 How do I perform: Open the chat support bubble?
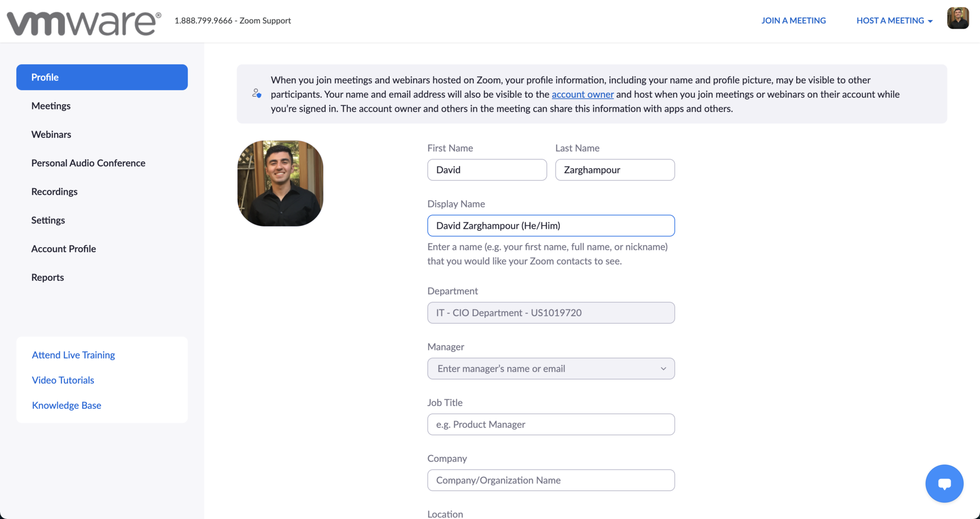tap(944, 483)
